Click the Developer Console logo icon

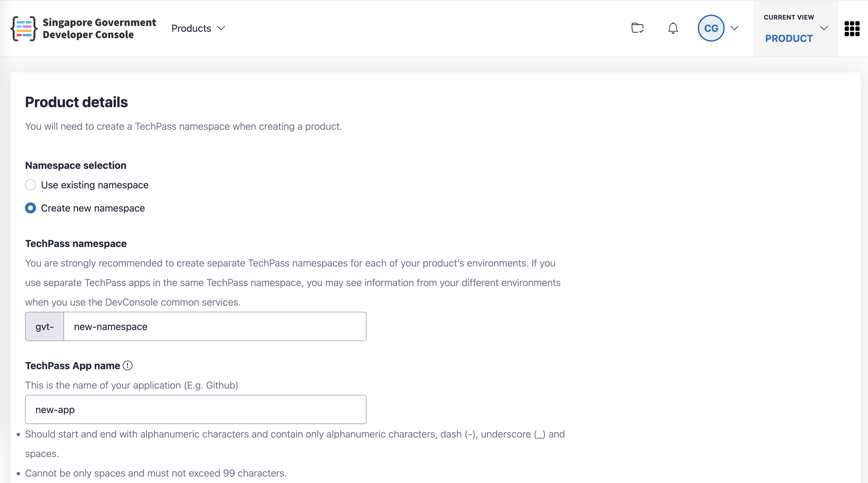pyautogui.click(x=24, y=29)
